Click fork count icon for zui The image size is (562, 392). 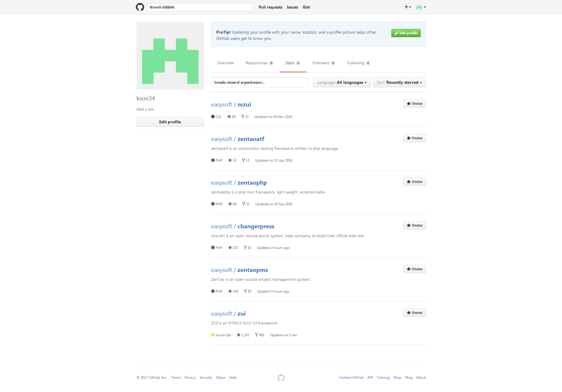[x=257, y=335]
